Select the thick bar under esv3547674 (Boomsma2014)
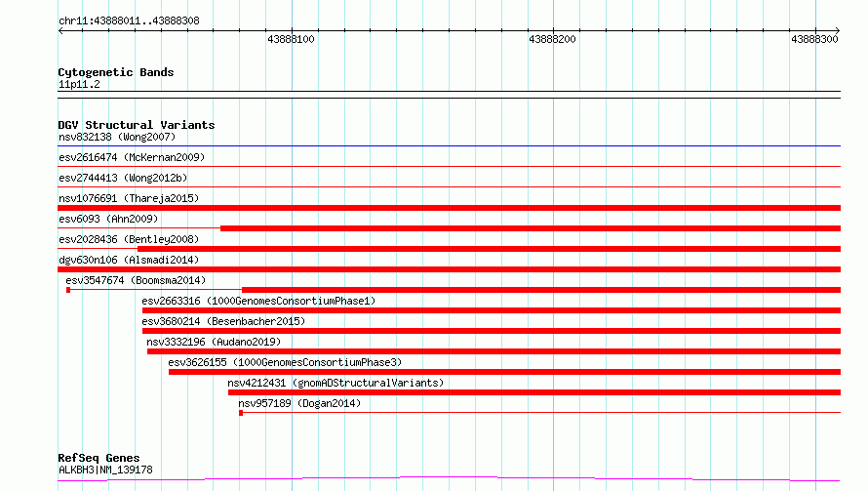Image resolution: width=868 pixels, height=491 pixels. [541, 290]
